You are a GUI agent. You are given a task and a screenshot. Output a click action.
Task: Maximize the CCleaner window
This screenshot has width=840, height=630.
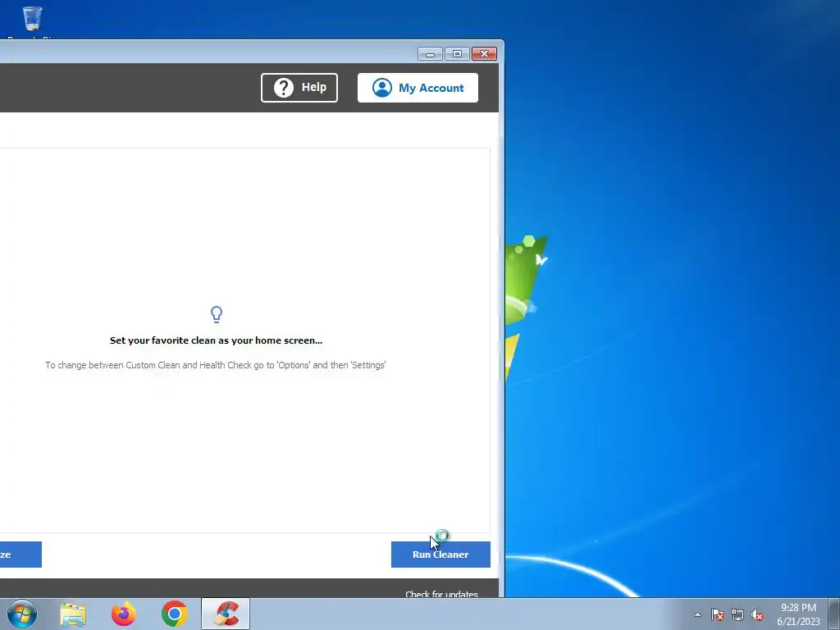click(x=457, y=53)
